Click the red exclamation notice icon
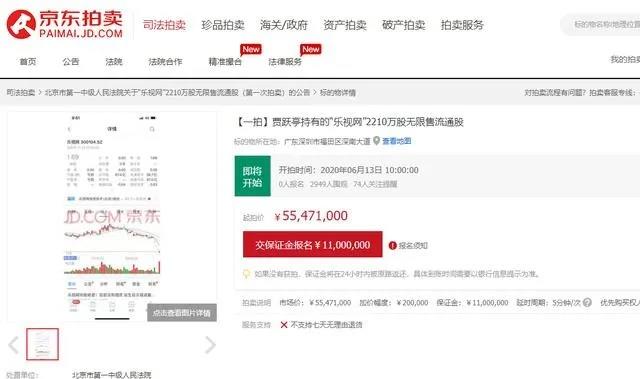640x379 pixels. (393, 246)
